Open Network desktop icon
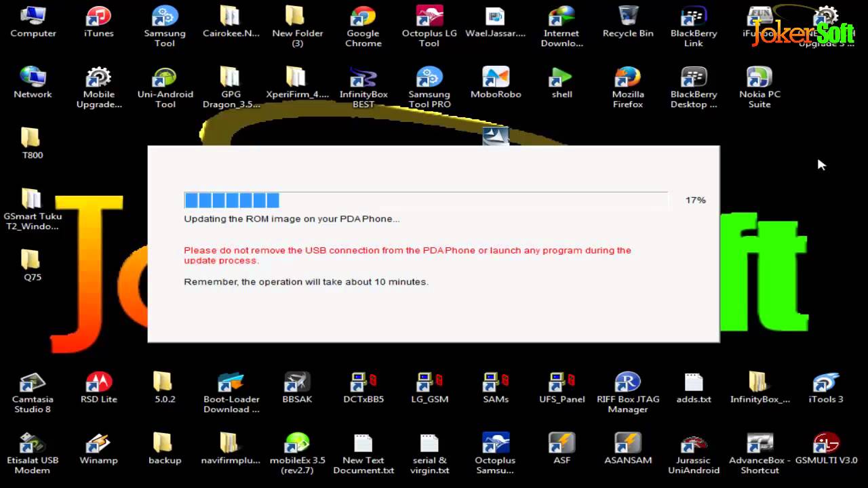Viewport: 868px width, 488px height. pyautogui.click(x=33, y=83)
